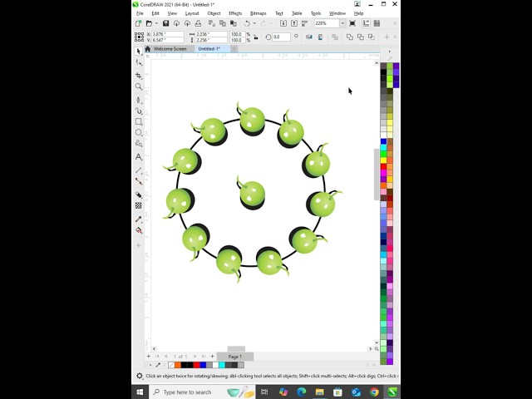Expand the Undo history dropdown arrow
This screenshot has height=399, width=532.
pyautogui.click(x=254, y=23)
